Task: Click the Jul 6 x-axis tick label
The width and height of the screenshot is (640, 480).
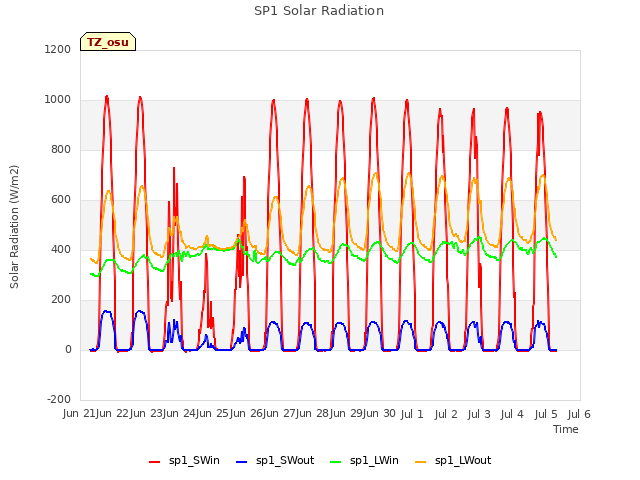Action: pos(579,414)
